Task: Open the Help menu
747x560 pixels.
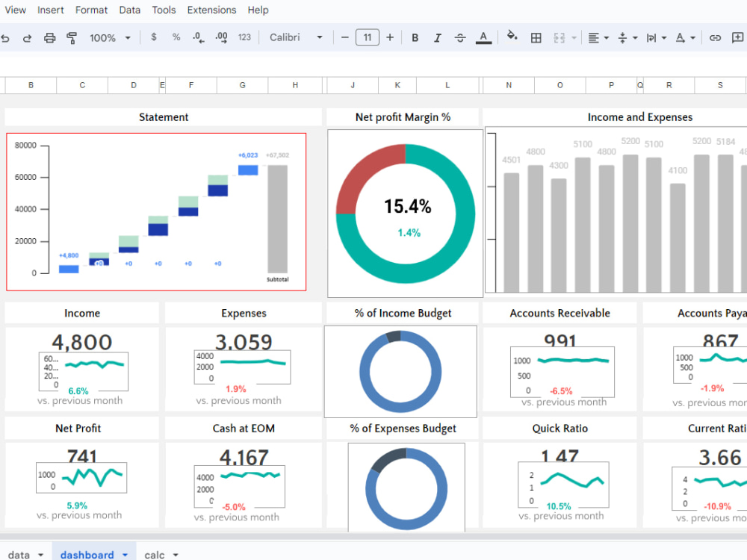Action: (x=258, y=10)
